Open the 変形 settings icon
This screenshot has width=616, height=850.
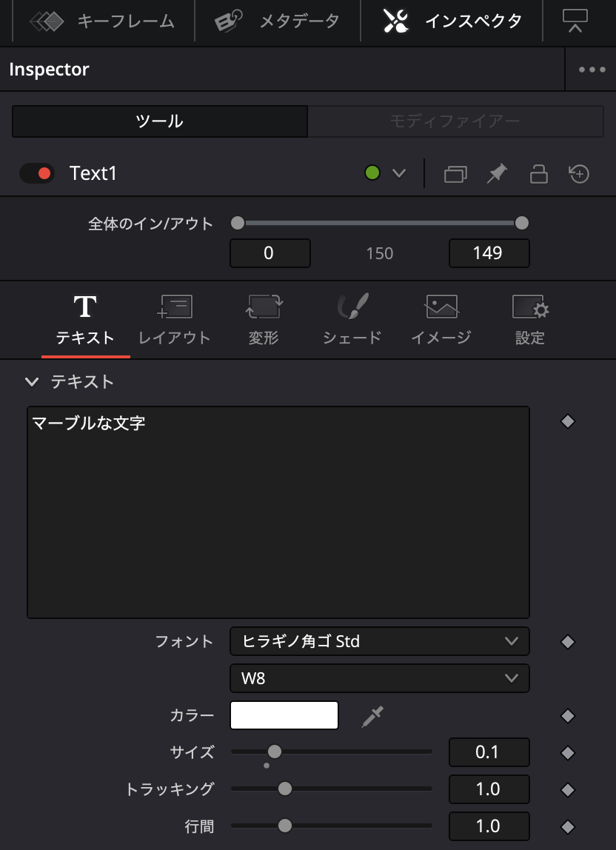[264, 306]
